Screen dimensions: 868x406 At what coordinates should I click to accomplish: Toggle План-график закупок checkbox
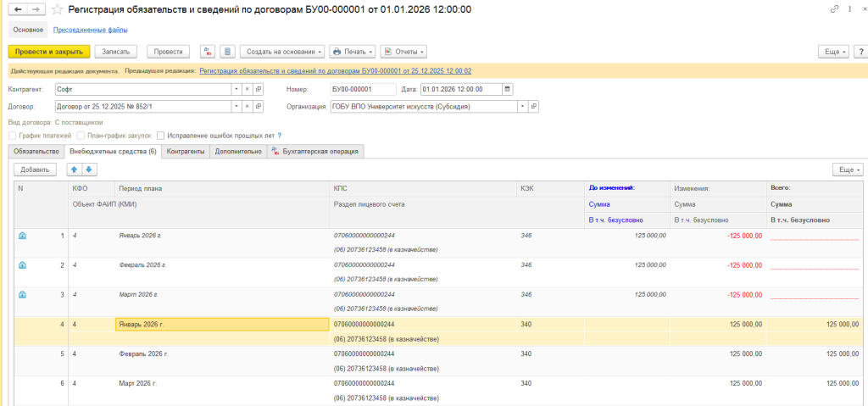click(81, 136)
